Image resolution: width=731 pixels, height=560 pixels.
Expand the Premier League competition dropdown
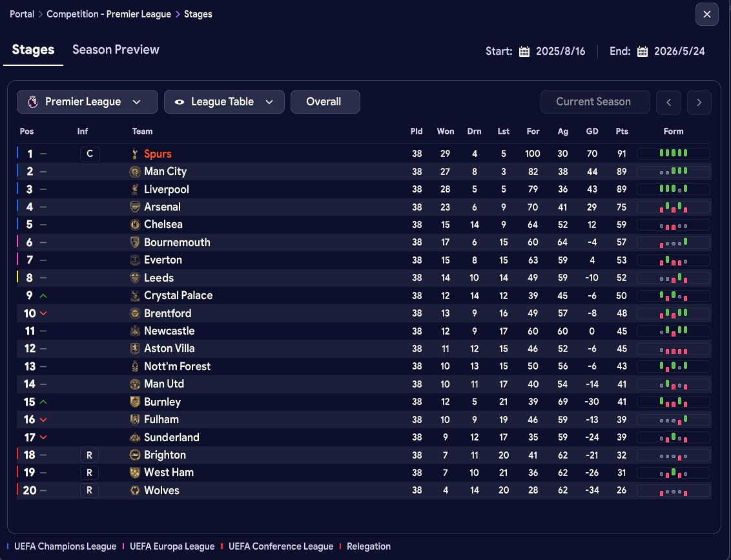click(x=87, y=102)
